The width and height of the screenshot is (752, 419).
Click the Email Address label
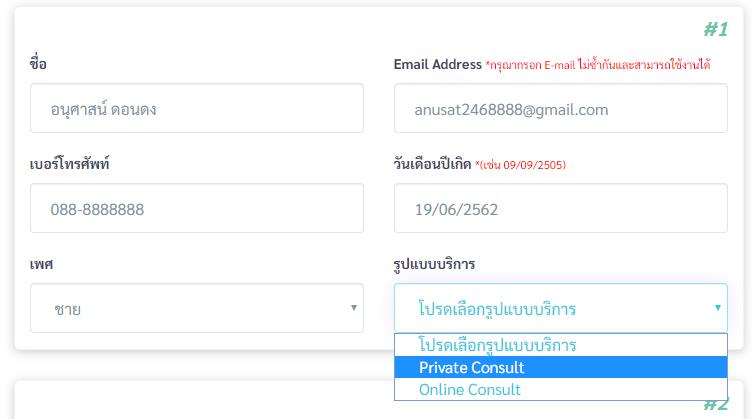437,64
